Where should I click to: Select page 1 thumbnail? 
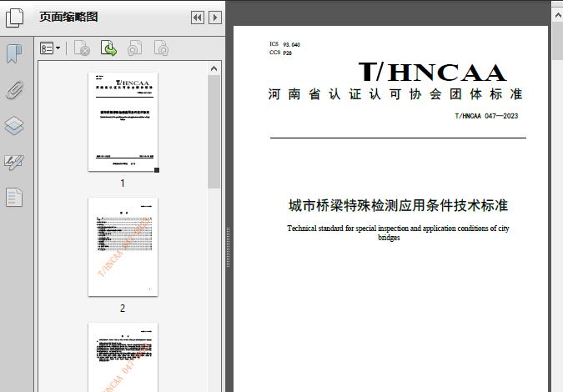click(123, 122)
